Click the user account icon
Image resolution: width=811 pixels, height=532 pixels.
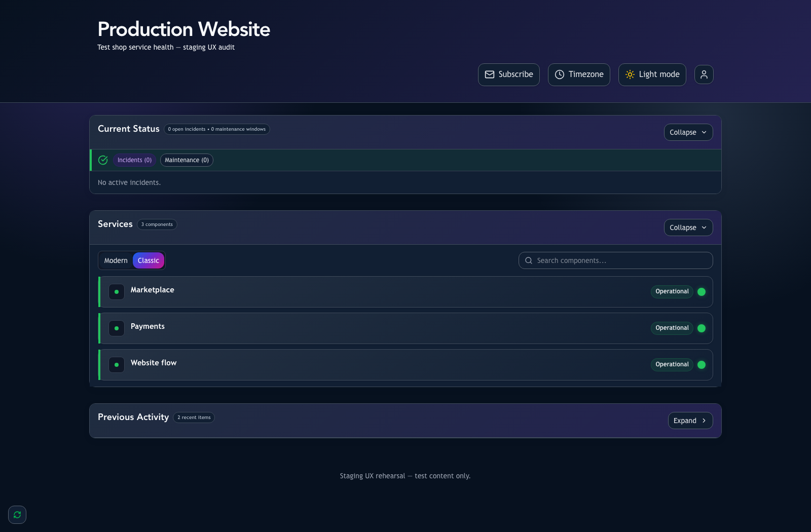(x=704, y=74)
